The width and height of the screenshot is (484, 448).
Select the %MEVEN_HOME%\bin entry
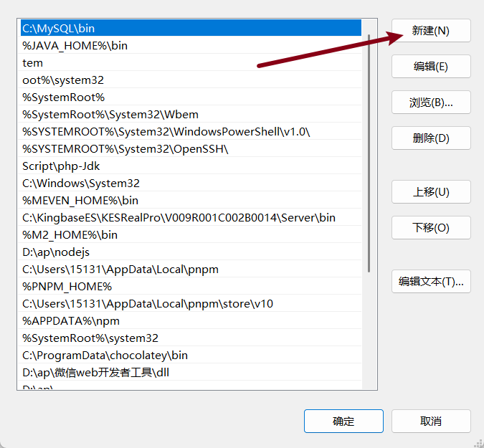click(x=80, y=201)
